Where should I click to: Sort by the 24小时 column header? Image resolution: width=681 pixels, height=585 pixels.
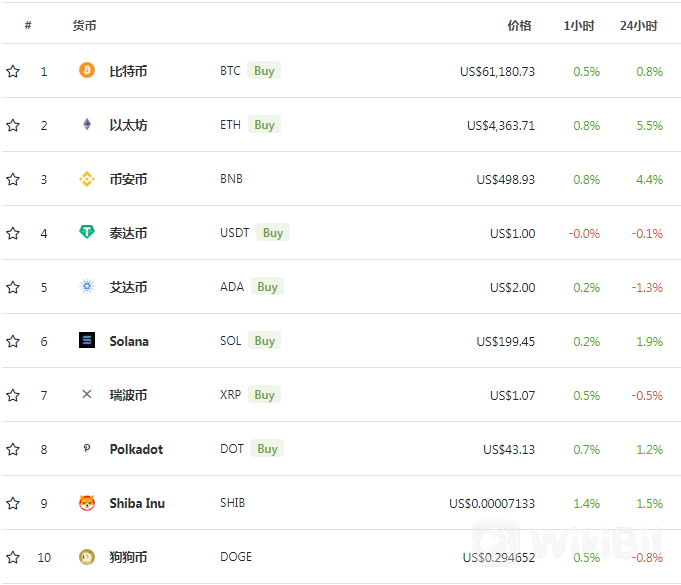pyautogui.click(x=638, y=26)
